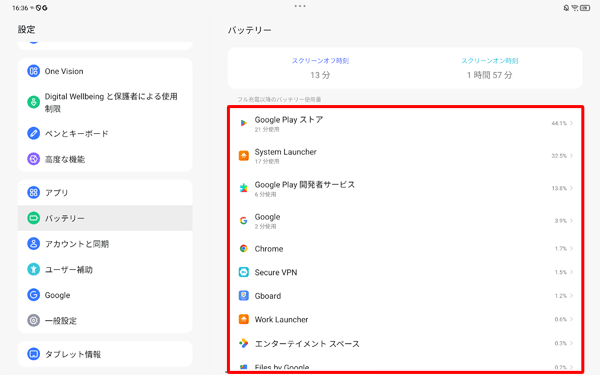Tap the Work Launcher label
This screenshot has height=375, width=600.
pos(281,320)
